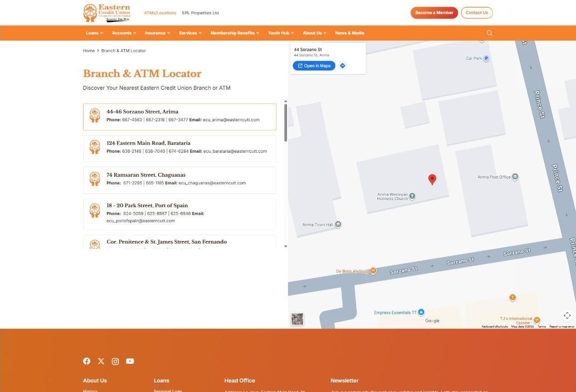Click the Open in Maps button
This screenshot has height=392, width=576.
(x=314, y=66)
